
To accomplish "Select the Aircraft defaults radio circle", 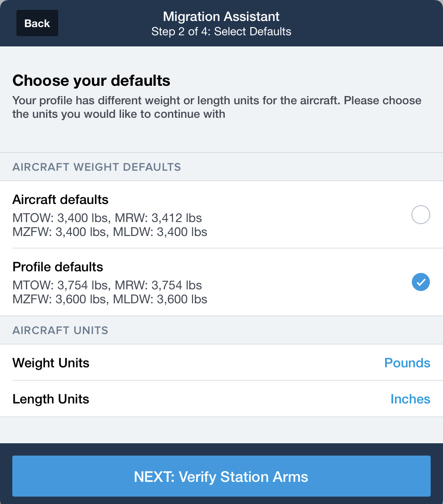I will (x=420, y=215).
